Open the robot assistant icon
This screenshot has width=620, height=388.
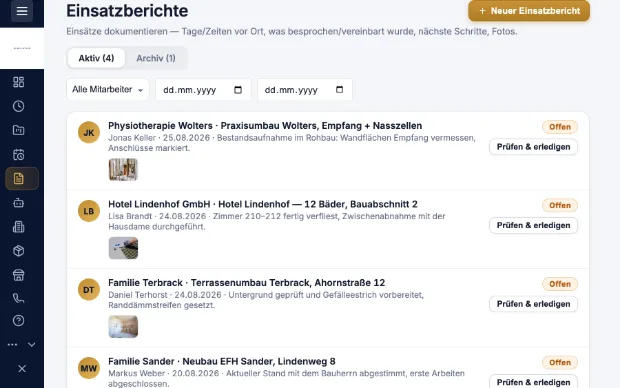pyautogui.click(x=19, y=203)
